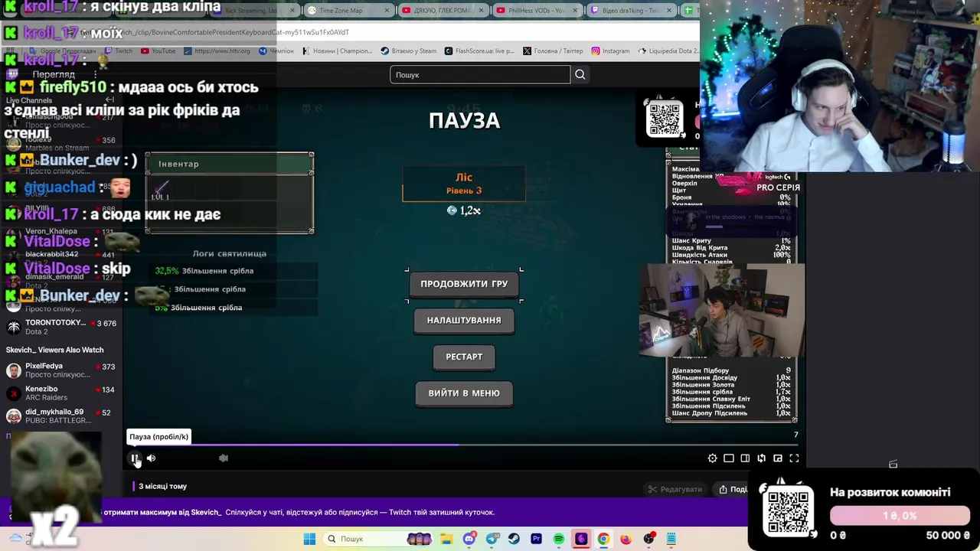Open the hltv.org bookmark
The height and width of the screenshot is (551, 980).
(x=217, y=51)
